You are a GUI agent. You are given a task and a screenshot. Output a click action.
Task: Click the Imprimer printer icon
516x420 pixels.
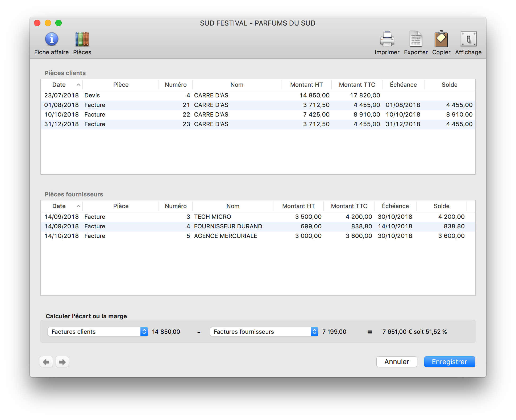[x=387, y=39]
